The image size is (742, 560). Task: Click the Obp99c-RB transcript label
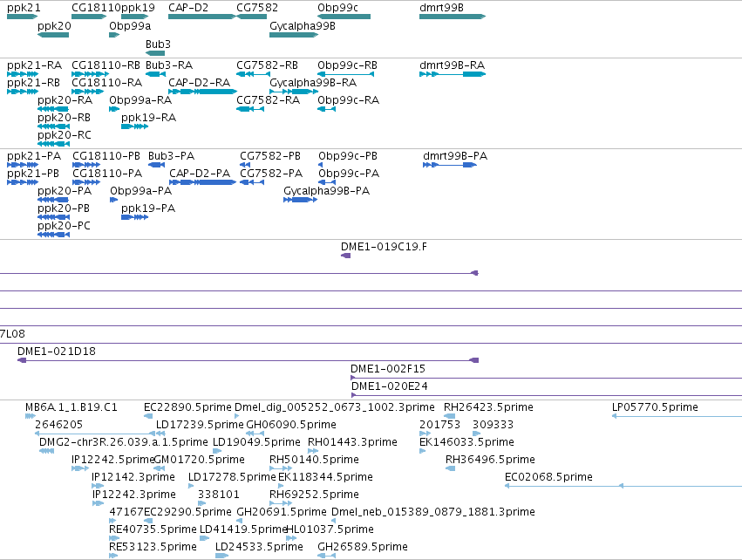pos(347,65)
